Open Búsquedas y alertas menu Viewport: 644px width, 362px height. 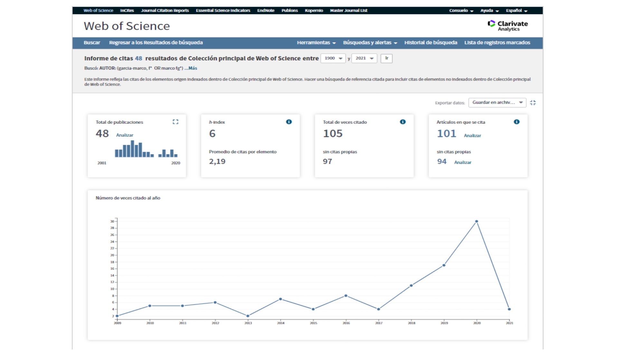(370, 43)
